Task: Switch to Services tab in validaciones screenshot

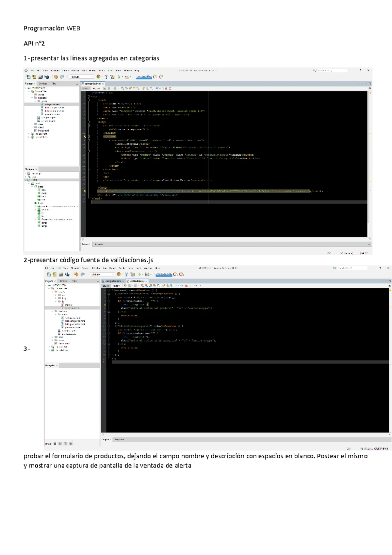Action: pyautogui.click(x=63, y=281)
